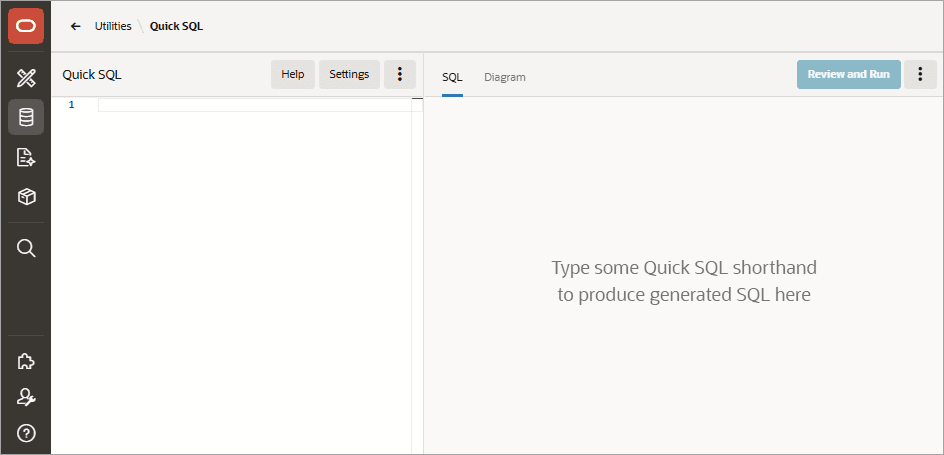Open the puzzle piece extensions icon
944x455 pixels.
pos(26,361)
